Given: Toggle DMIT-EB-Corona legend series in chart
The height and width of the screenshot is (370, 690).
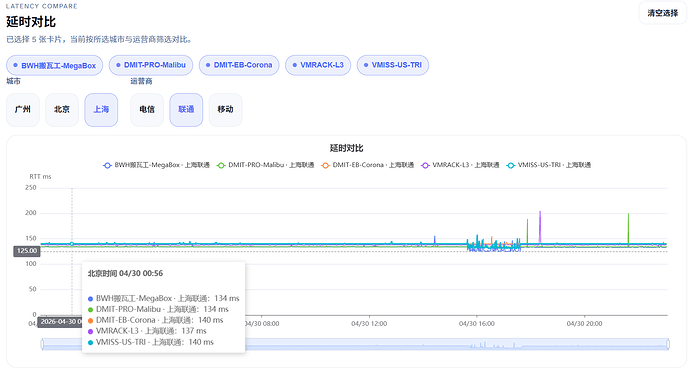Looking at the screenshot, I should click(x=367, y=165).
